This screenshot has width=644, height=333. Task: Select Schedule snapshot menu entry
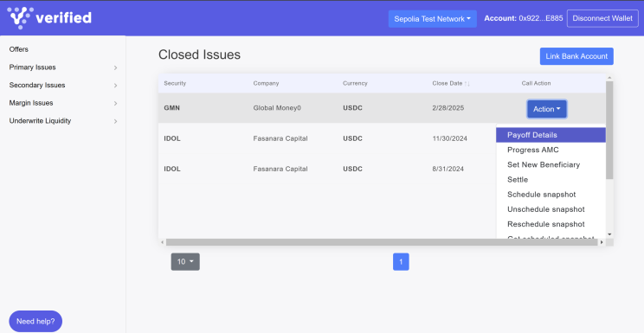coord(551,195)
